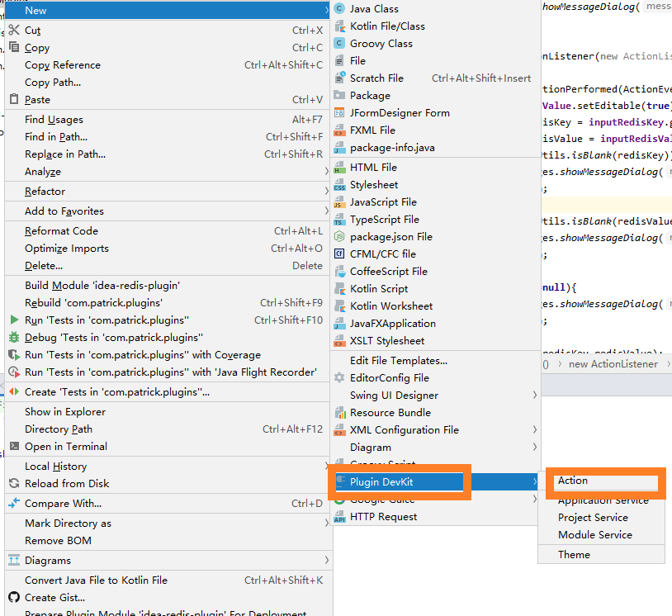Click the Scratch File icon
This screenshot has width=672, height=616.
[x=339, y=78]
